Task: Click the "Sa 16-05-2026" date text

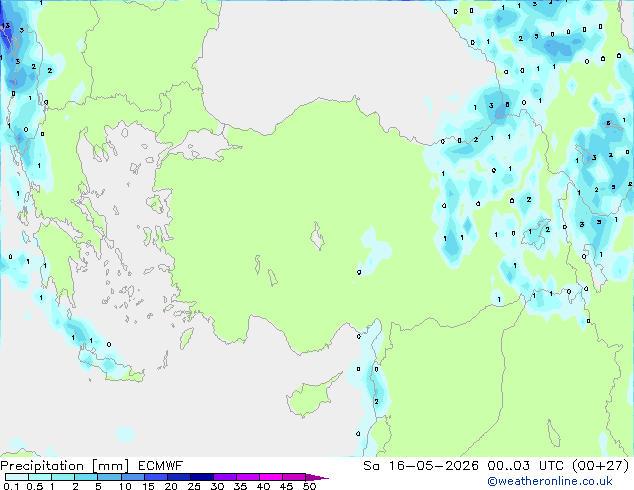Action: (x=421, y=466)
